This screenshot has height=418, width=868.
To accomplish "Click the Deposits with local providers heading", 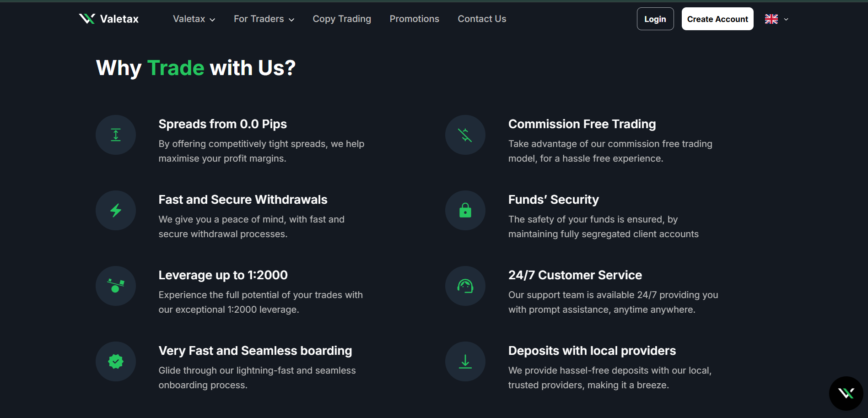I will click(592, 351).
